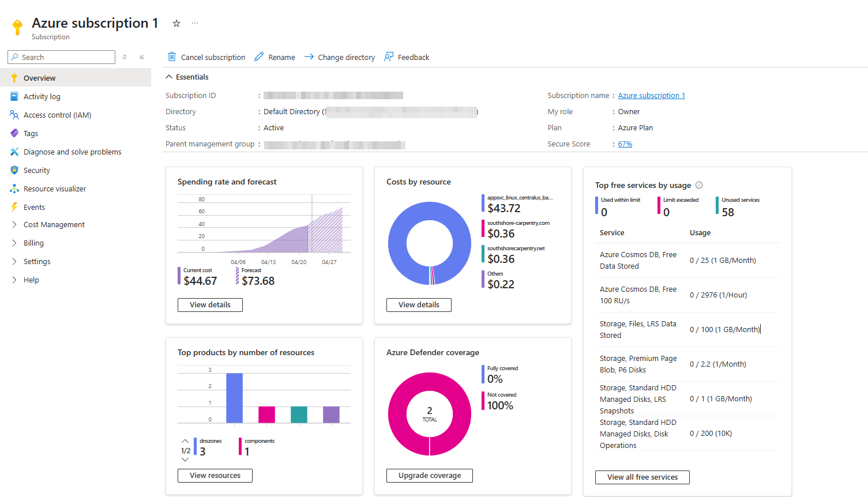Click View details under Costs by resource
The height and width of the screenshot is (497, 868).
[419, 305]
